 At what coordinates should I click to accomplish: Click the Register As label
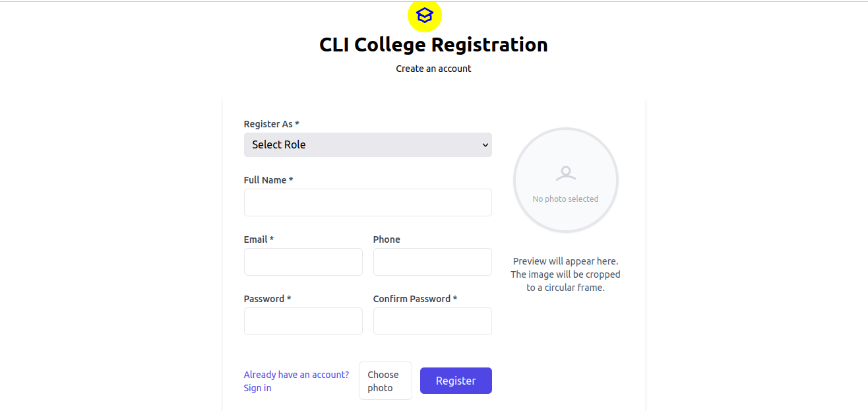point(271,124)
